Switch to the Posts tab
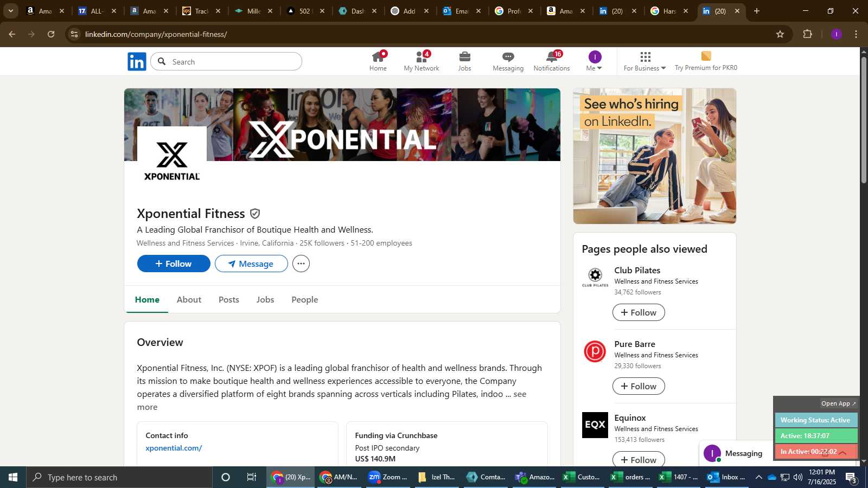 229,299
